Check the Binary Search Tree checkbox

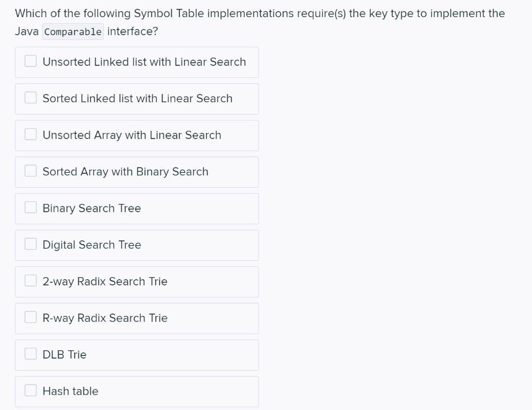coord(31,208)
